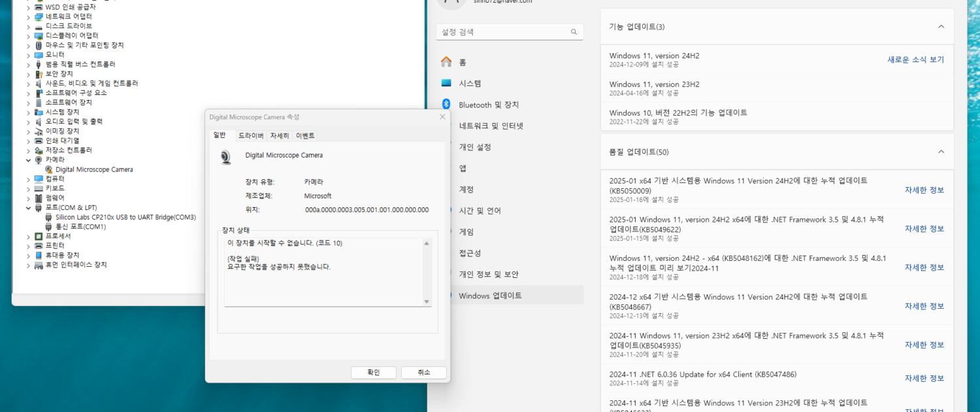
Task: Click the 저장소 컨트롤러 icon
Action: (x=39, y=150)
